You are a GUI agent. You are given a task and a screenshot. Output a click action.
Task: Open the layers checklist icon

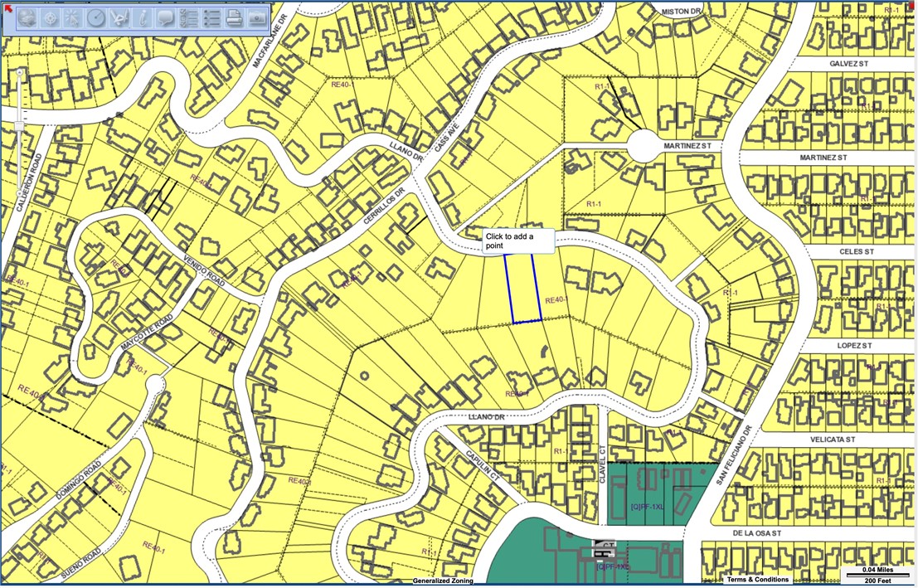click(189, 17)
